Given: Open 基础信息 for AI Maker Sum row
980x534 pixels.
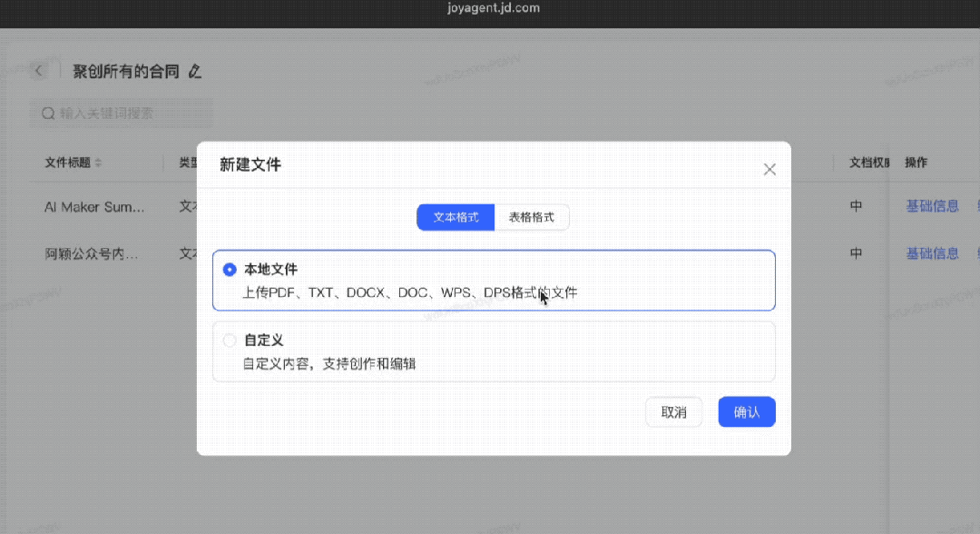Looking at the screenshot, I should click(932, 206).
